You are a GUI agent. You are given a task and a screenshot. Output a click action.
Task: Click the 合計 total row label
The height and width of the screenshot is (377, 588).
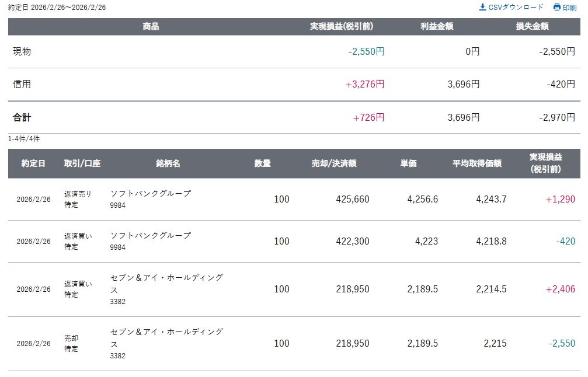(22, 117)
